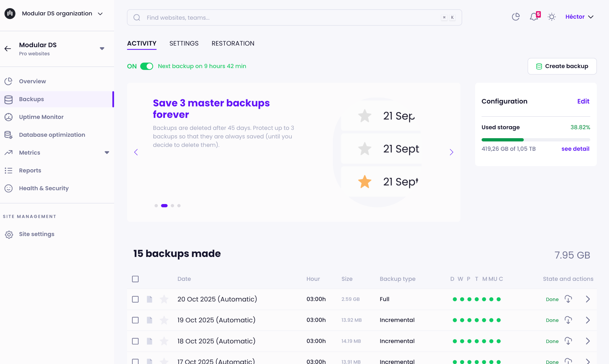This screenshot has width=609, height=364.
Task: Open the notifications bell icon
Action: (534, 17)
